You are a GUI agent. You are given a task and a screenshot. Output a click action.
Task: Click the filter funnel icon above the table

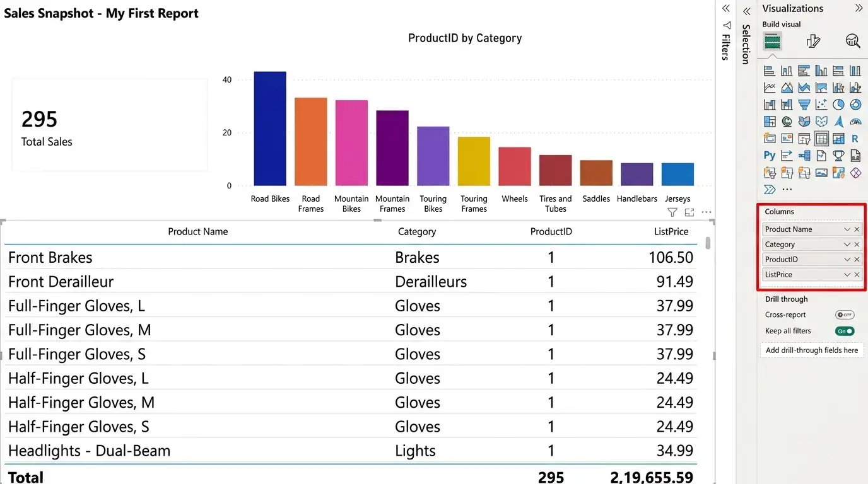pos(672,212)
